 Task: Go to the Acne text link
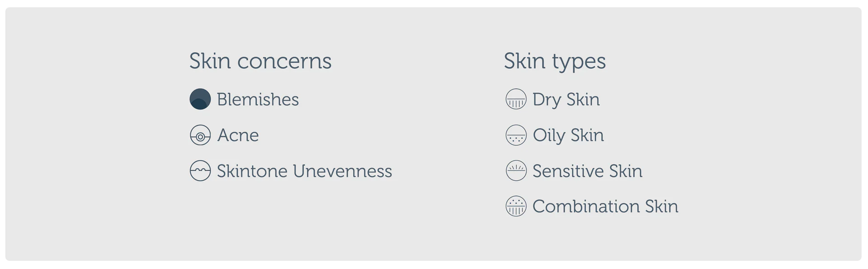point(238,135)
